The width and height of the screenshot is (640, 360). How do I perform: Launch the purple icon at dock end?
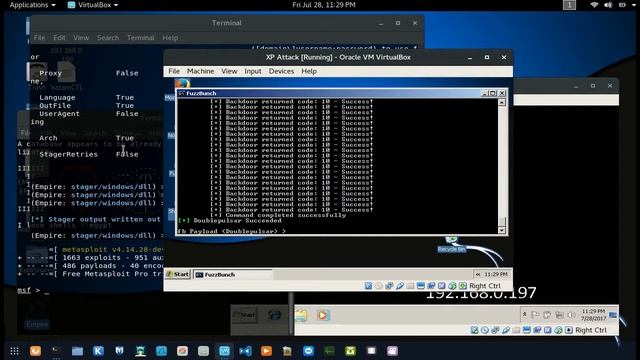(x=392, y=351)
